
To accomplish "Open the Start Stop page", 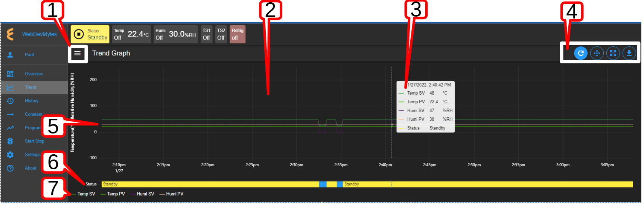I will click(35, 141).
